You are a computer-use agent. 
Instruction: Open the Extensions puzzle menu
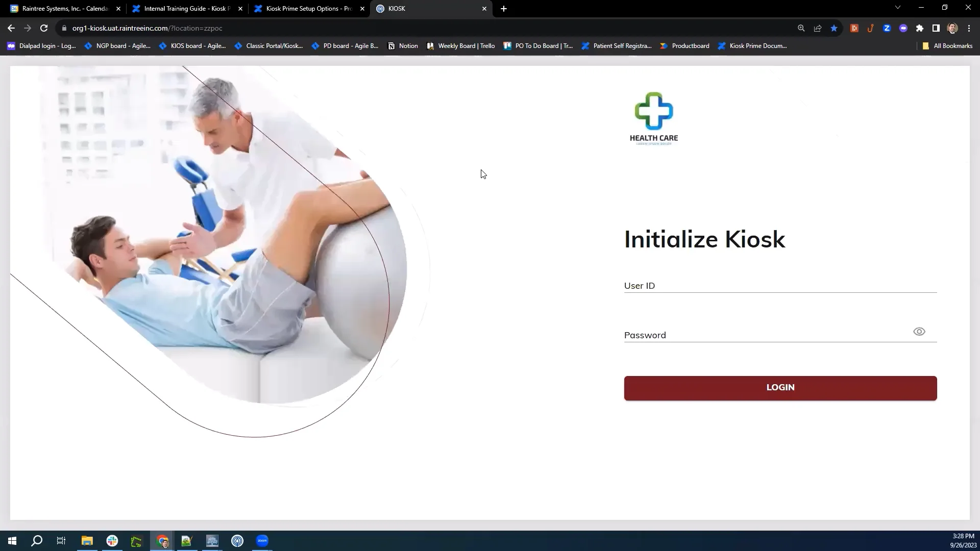[x=919, y=28]
